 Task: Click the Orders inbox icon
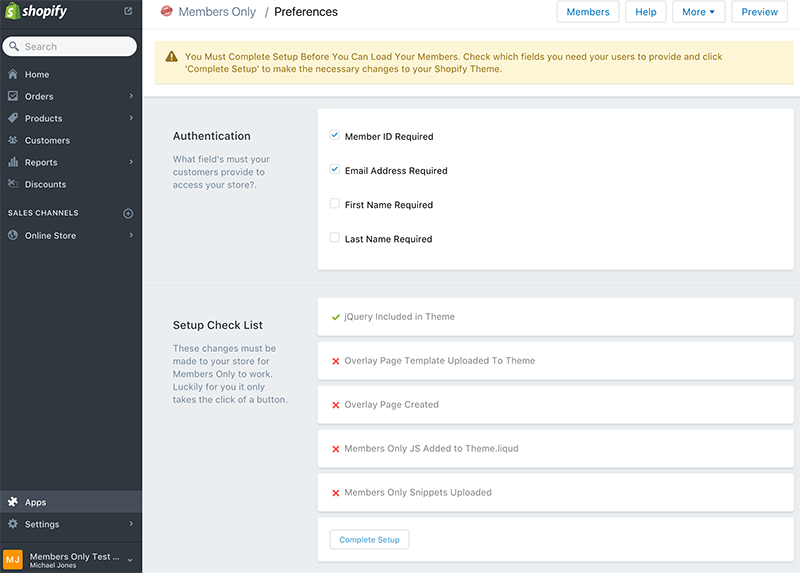(13, 96)
